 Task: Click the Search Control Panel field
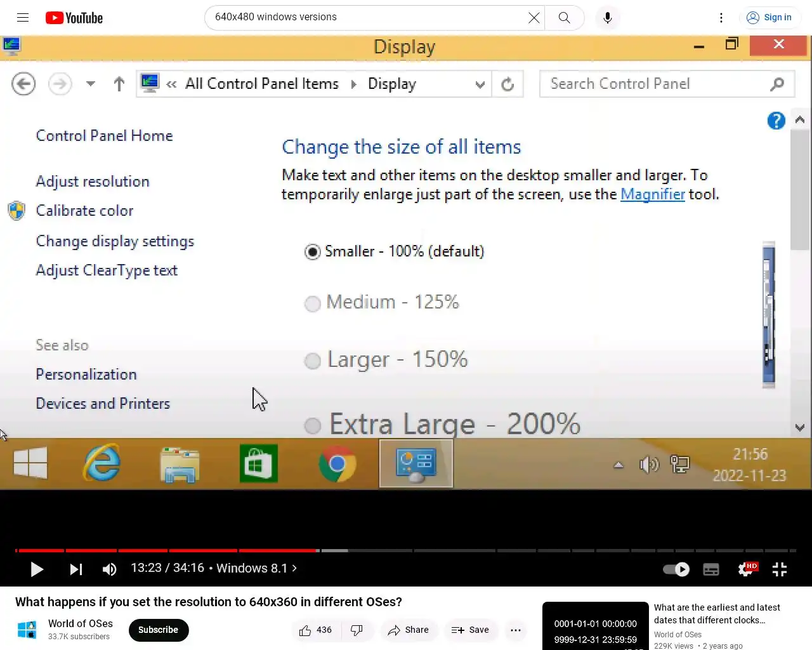tap(667, 84)
